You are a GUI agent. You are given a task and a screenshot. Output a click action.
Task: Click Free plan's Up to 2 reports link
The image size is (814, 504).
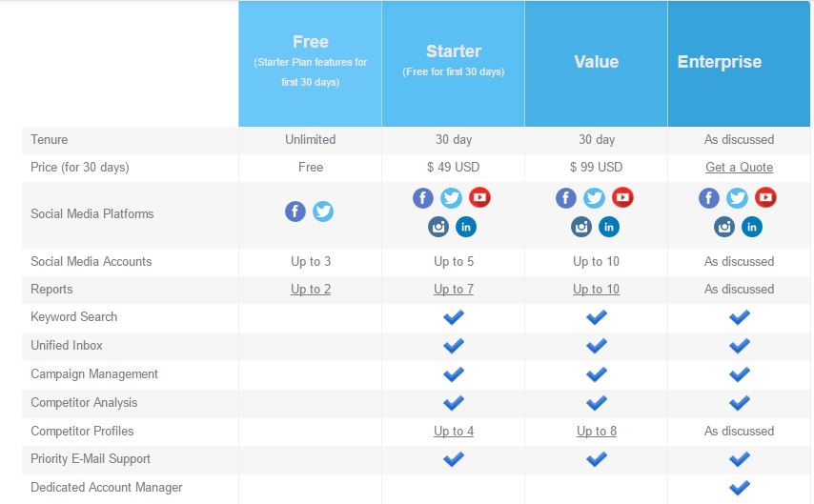311,289
